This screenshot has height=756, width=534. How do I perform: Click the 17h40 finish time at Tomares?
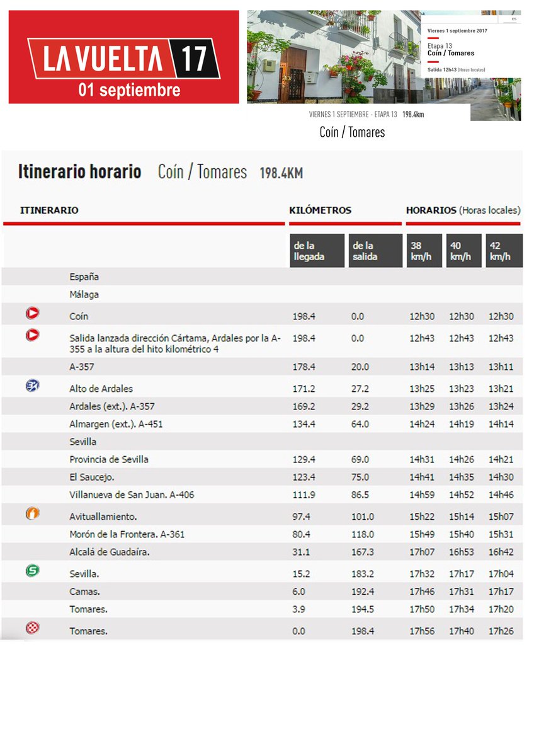pos(462,631)
